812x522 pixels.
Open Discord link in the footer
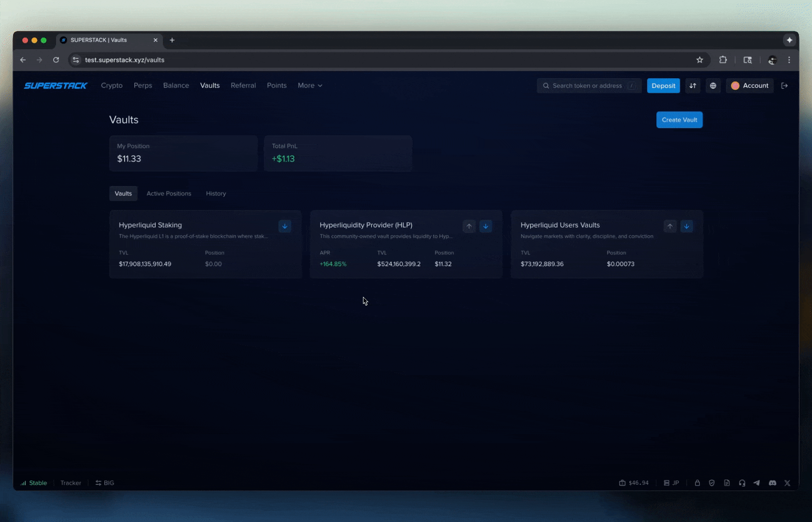(772, 483)
